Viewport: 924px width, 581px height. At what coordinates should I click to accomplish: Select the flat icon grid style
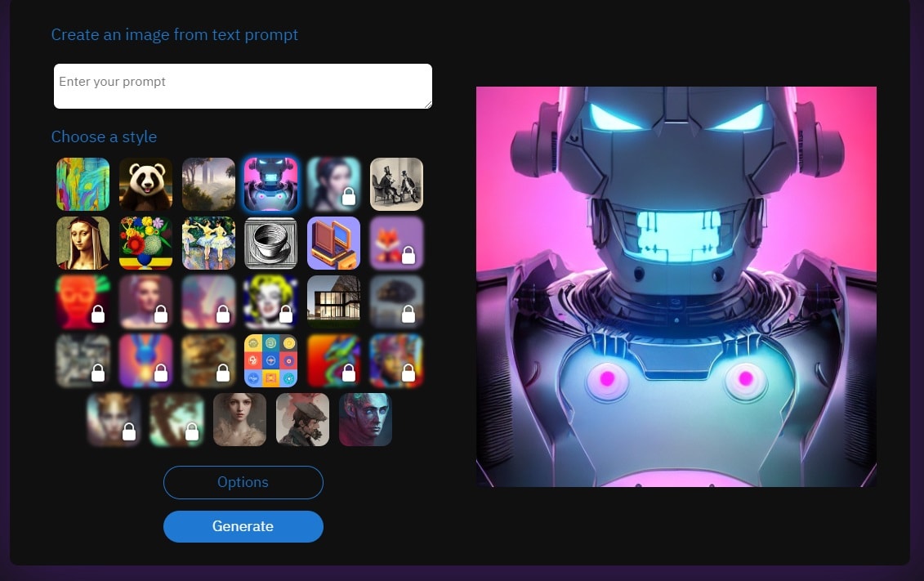pos(271,360)
